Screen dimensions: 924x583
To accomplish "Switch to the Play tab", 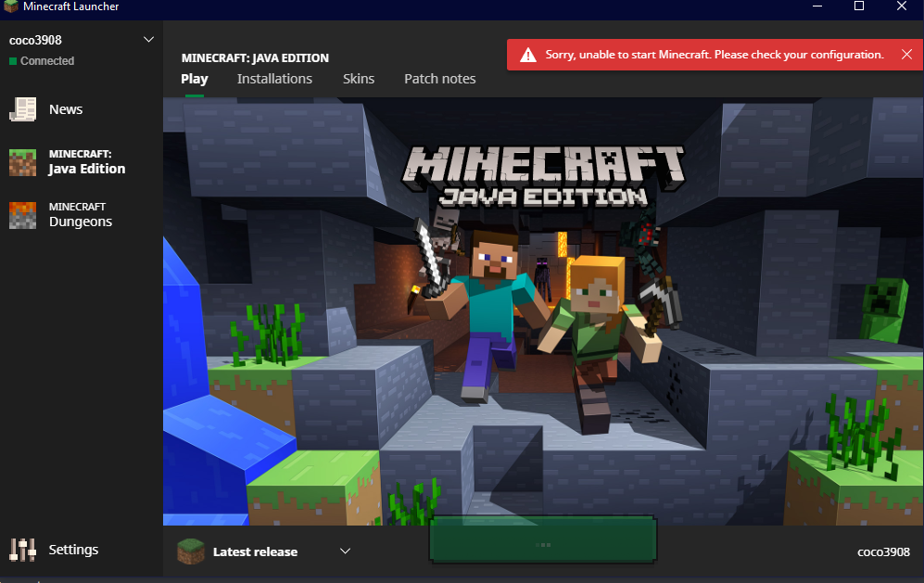I will pyautogui.click(x=194, y=79).
